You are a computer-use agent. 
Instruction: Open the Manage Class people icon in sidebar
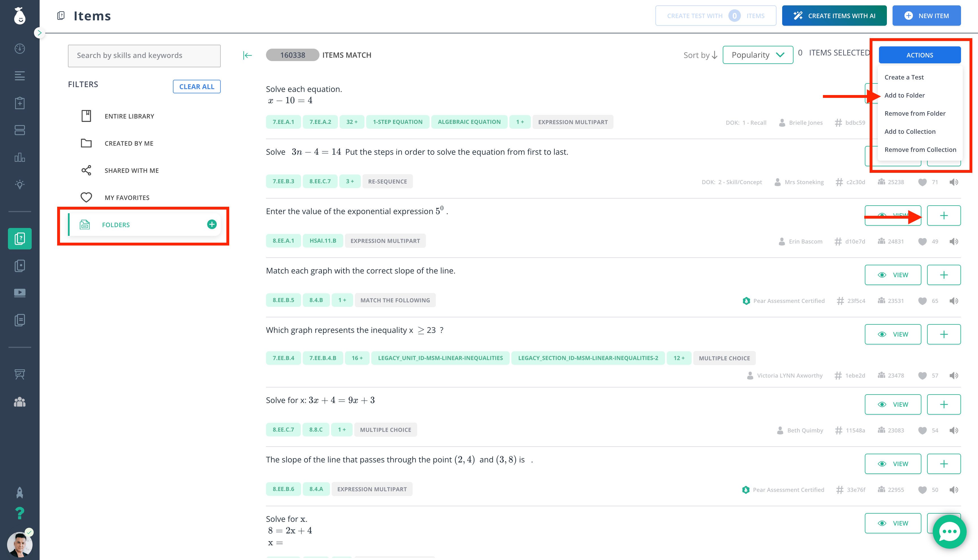pyautogui.click(x=20, y=402)
